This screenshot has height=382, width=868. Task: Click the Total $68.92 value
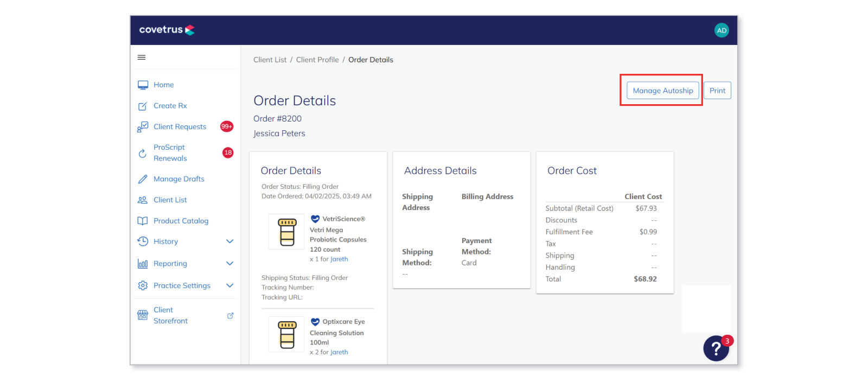pos(645,279)
